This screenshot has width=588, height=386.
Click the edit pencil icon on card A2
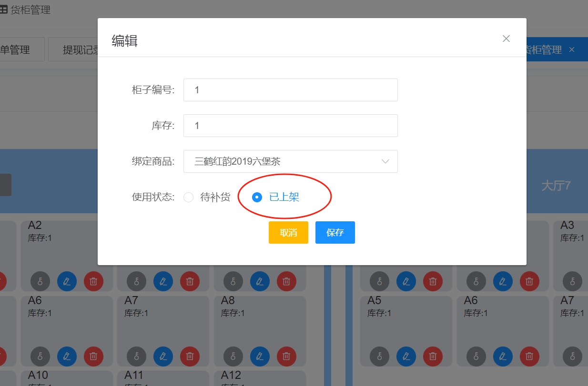[67, 281]
